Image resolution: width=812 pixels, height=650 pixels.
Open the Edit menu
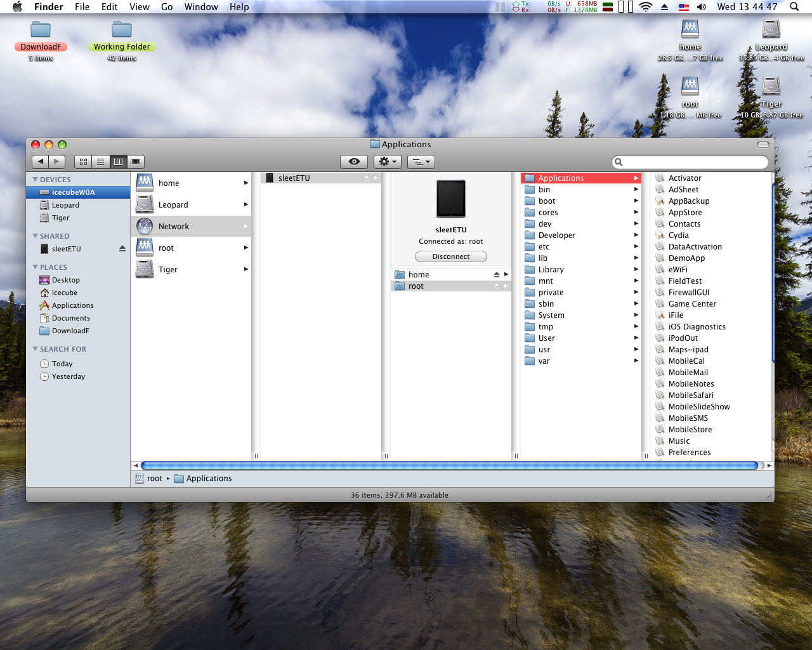pyautogui.click(x=110, y=7)
